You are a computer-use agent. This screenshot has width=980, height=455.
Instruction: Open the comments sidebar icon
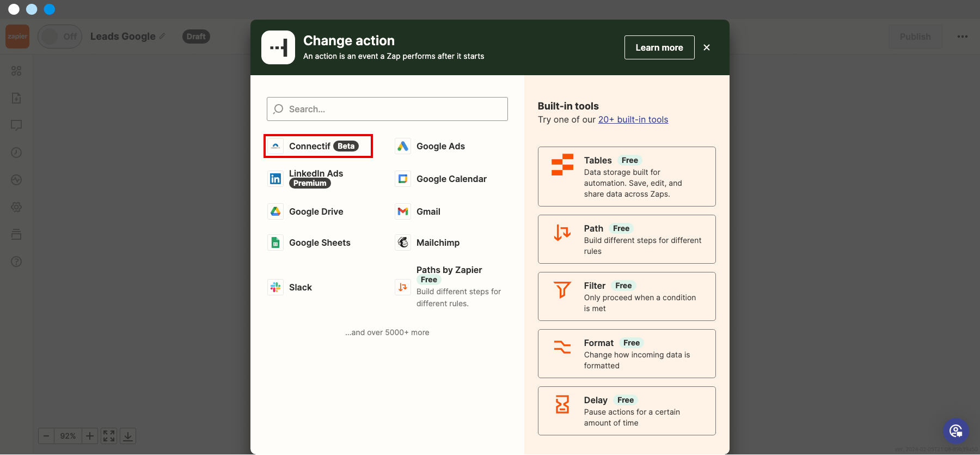click(16, 125)
